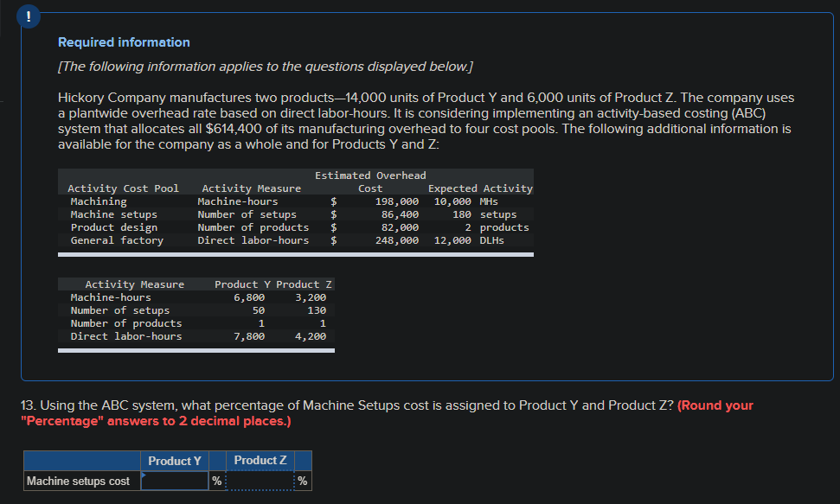This screenshot has height=504, width=840.
Task: Click the 130 setups value for Product Z
Action: pyautogui.click(x=317, y=310)
